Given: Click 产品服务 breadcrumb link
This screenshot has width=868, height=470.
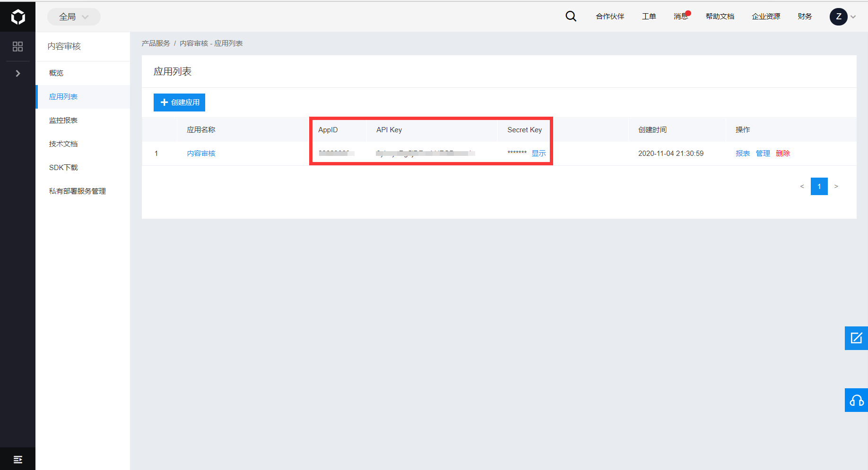Looking at the screenshot, I should (156, 43).
